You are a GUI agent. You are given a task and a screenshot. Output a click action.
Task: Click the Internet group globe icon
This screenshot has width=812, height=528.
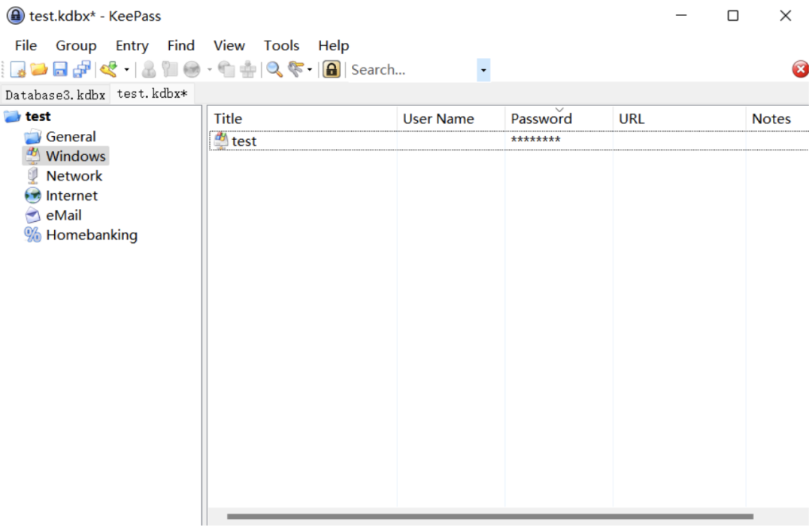pos(32,196)
